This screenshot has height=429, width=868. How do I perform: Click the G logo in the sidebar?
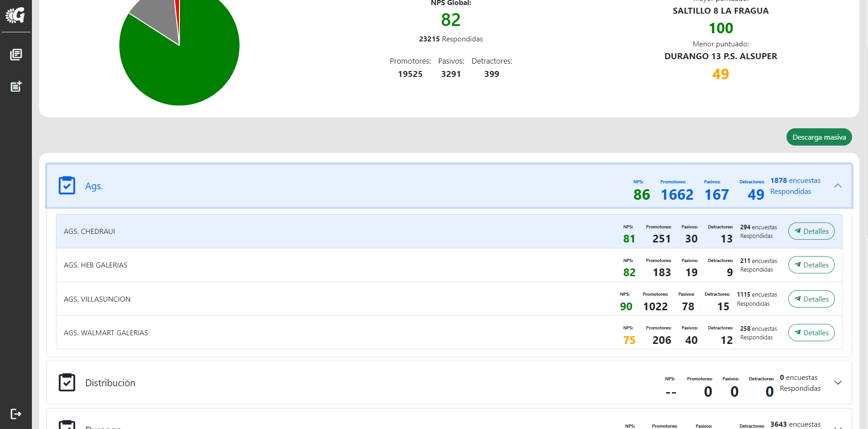coord(15,15)
